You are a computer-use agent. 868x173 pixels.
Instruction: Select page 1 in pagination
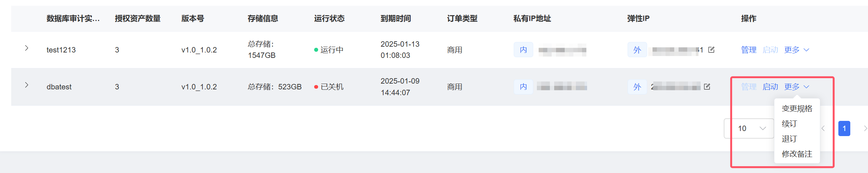844,128
